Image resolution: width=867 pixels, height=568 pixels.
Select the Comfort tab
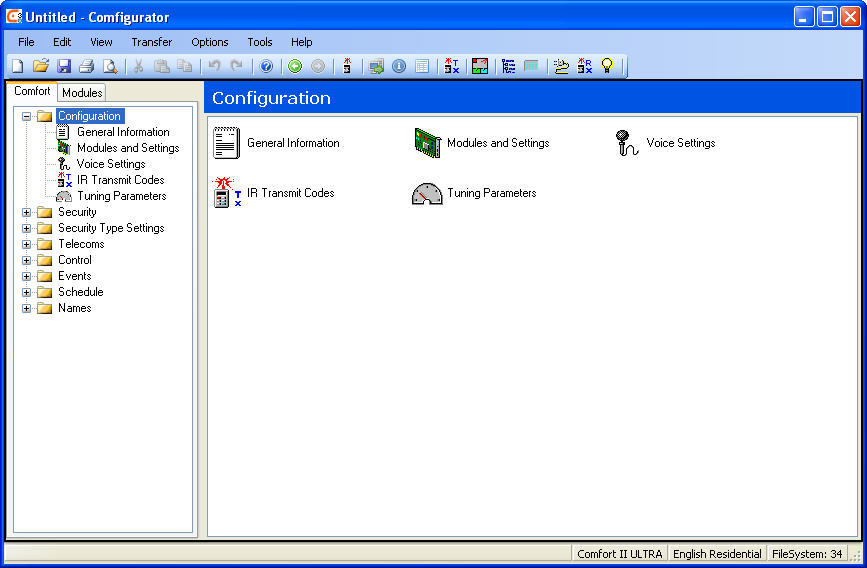[x=32, y=91]
